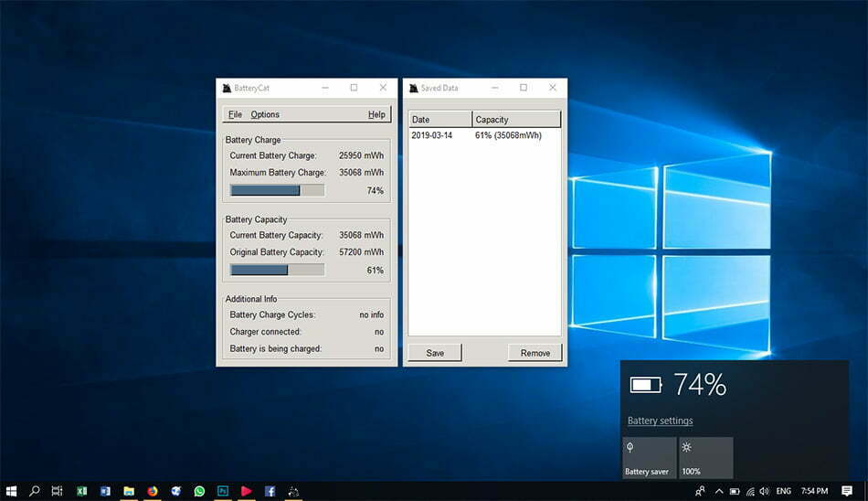868x501 pixels.
Task: Click the Capacity column header
Action: (516, 119)
